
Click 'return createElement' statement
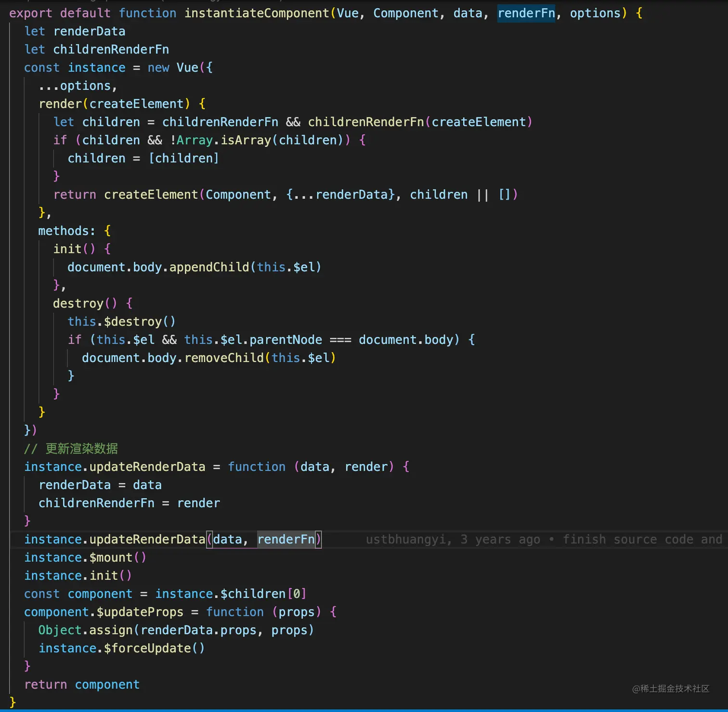tap(126, 194)
